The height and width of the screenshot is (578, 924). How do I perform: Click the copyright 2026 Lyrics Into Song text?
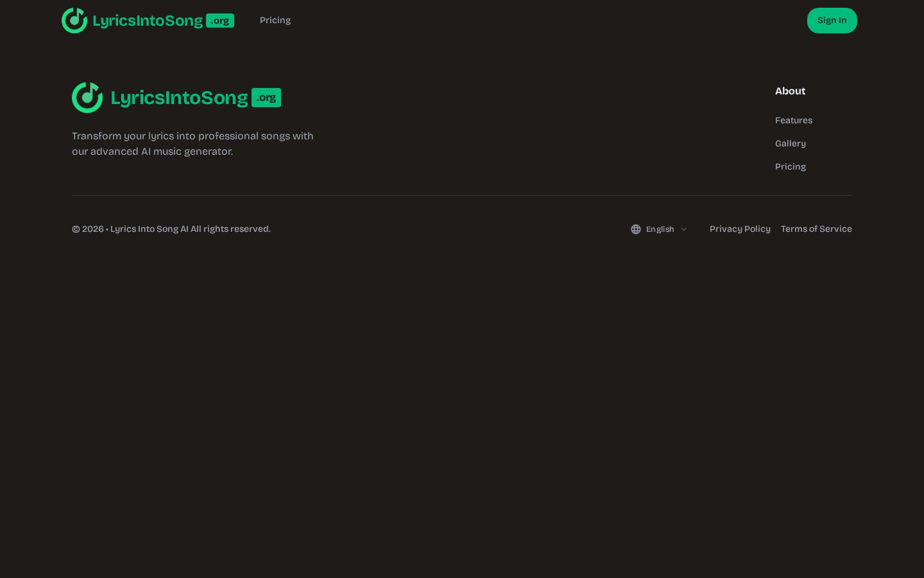[171, 229]
